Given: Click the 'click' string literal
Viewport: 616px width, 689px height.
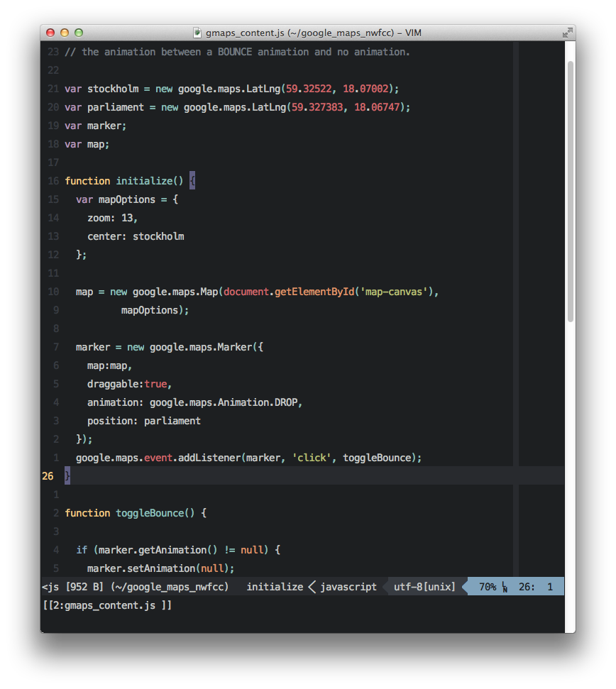Looking at the screenshot, I should (x=312, y=458).
